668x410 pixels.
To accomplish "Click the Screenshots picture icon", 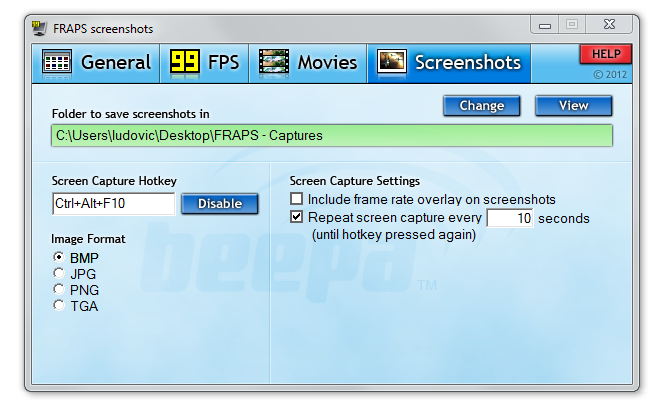I will coord(392,61).
